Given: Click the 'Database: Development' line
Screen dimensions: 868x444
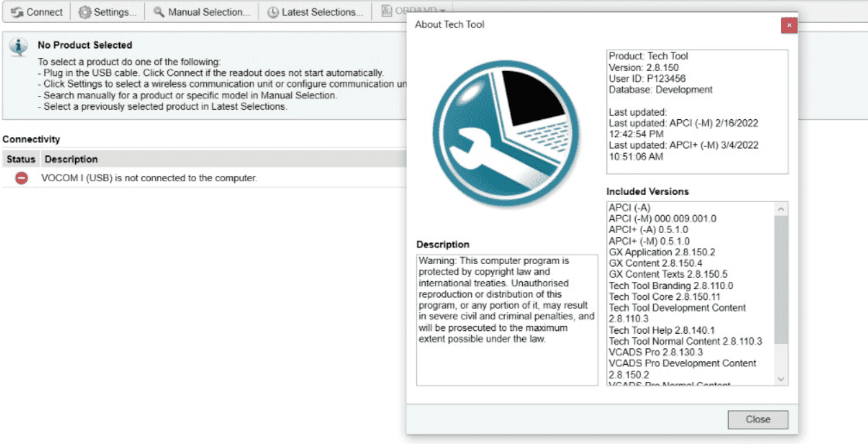Looking at the screenshot, I should click(x=661, y=90).
